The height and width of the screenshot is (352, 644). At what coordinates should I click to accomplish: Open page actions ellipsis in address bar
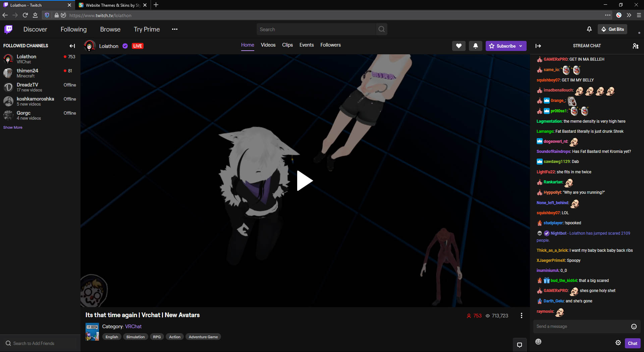607,15
